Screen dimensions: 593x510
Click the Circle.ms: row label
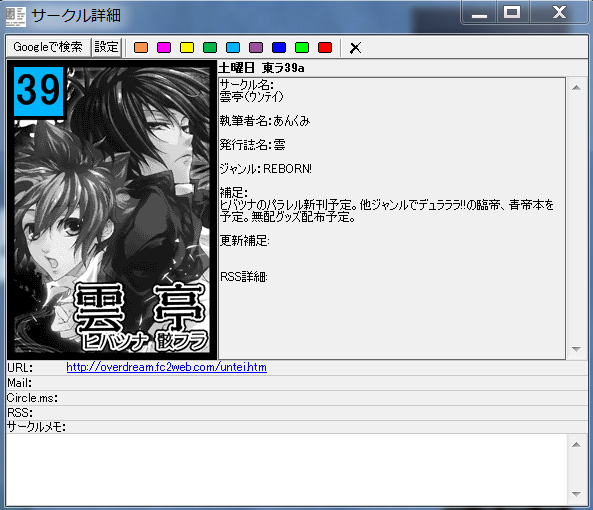click(x=32, y=398)
